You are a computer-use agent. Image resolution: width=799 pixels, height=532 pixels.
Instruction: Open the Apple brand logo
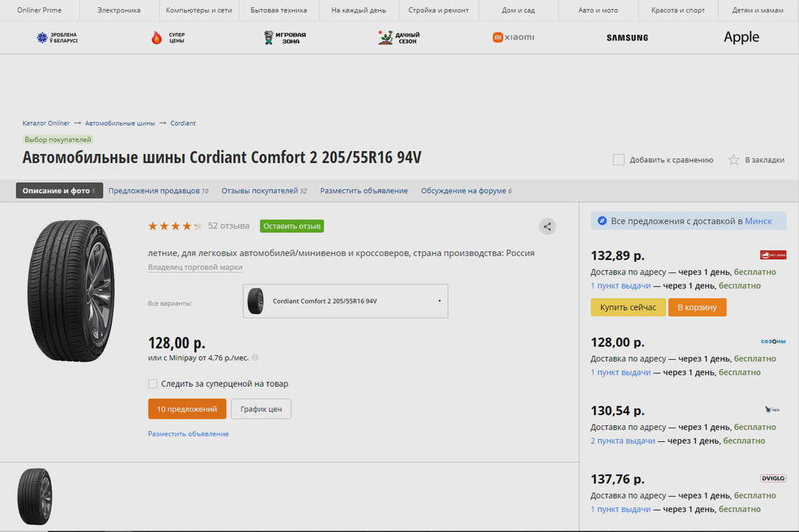tap(742, 37)
